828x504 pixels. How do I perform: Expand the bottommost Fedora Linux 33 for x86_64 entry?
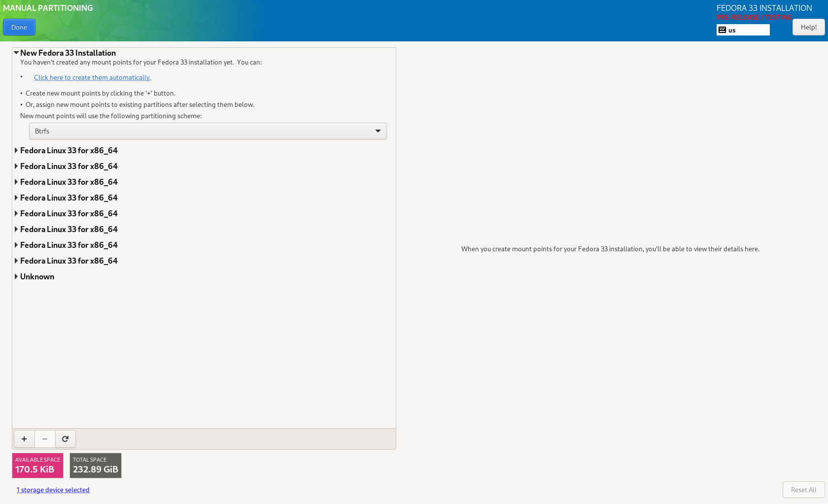coord(16,261)
